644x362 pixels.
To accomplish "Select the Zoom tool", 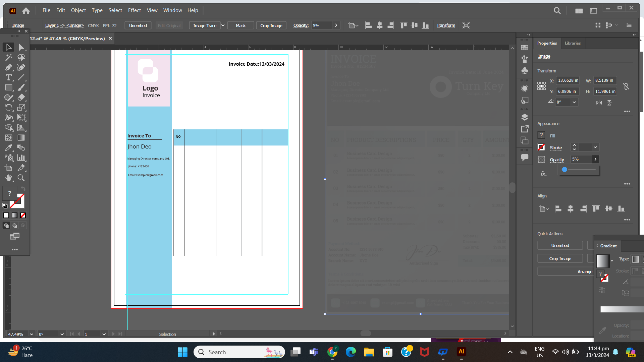I will tap(21, 178).
